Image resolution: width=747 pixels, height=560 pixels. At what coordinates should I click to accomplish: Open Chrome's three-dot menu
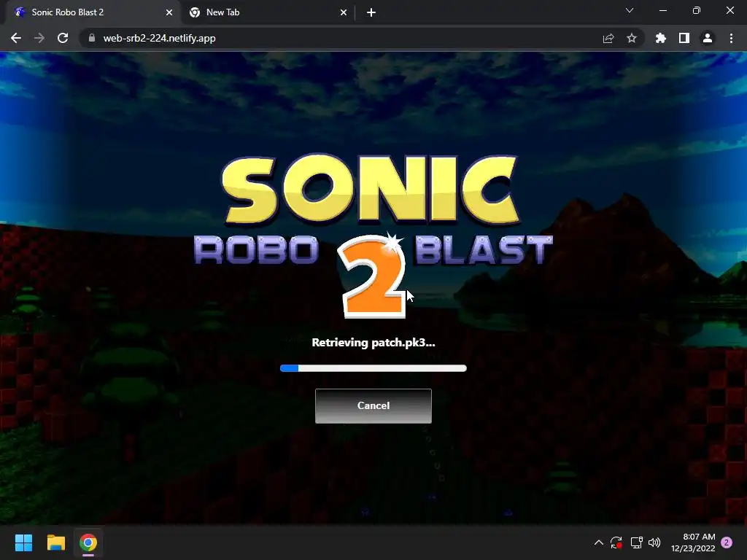(x=731, y=38)
